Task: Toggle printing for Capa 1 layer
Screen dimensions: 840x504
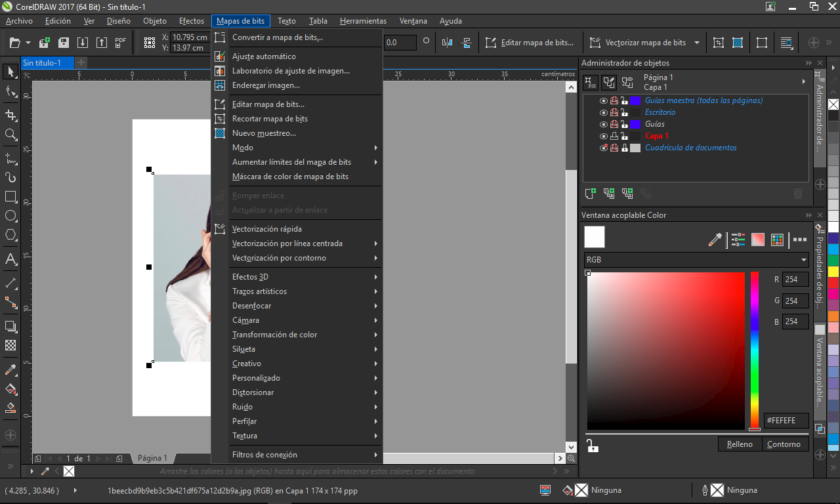Action: pos(614,136)
